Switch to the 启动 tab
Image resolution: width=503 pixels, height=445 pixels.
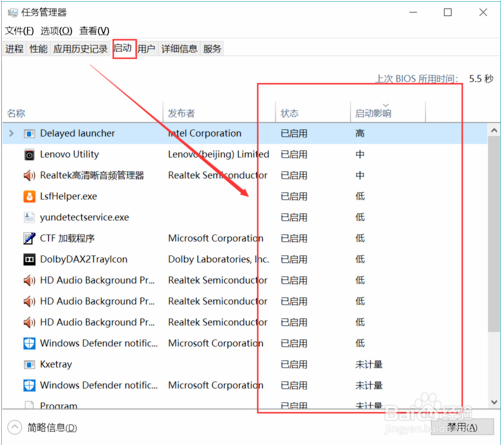coord(124,49)
